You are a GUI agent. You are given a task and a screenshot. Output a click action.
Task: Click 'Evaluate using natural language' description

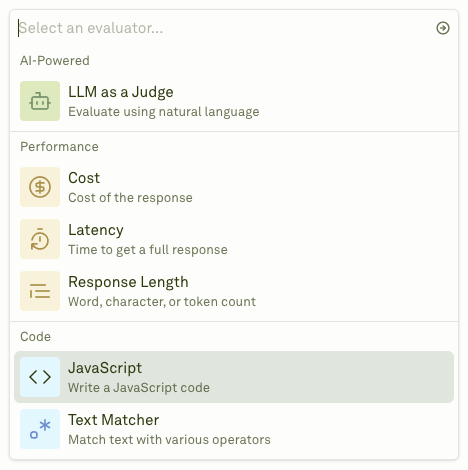point(164,112)
